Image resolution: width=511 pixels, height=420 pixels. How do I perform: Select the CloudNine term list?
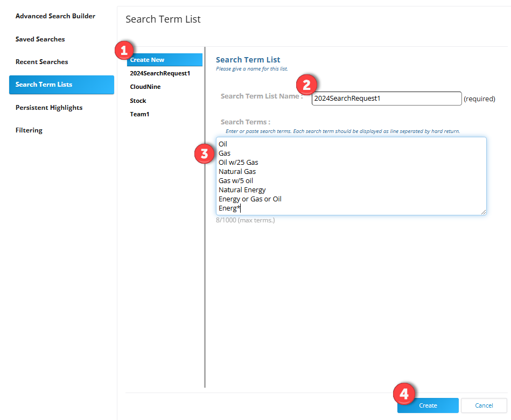point(145,87)
